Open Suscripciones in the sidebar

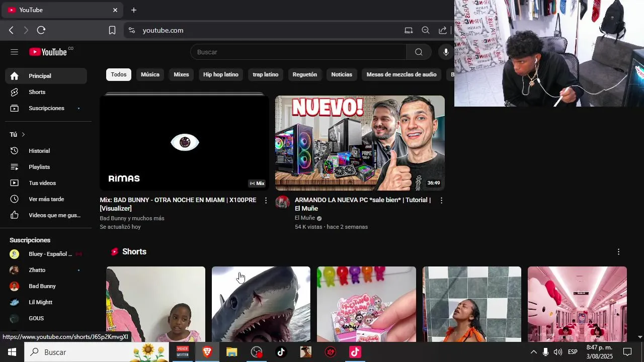(x=46, y=108)
